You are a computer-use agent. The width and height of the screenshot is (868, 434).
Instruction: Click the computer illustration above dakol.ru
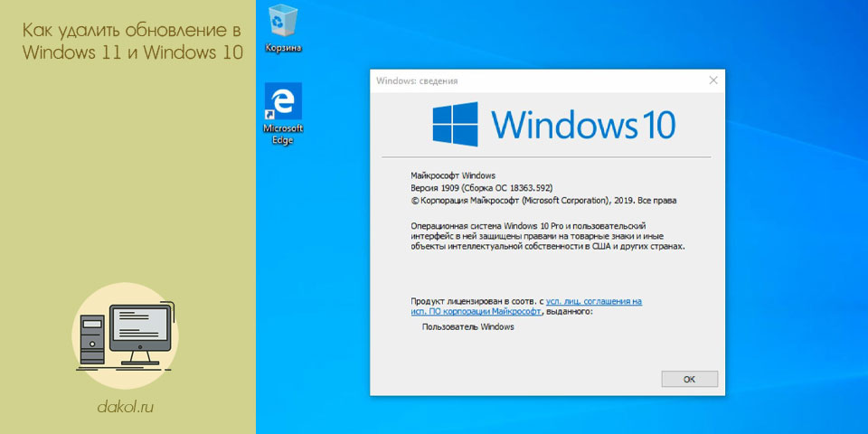(x=125, y=336)
